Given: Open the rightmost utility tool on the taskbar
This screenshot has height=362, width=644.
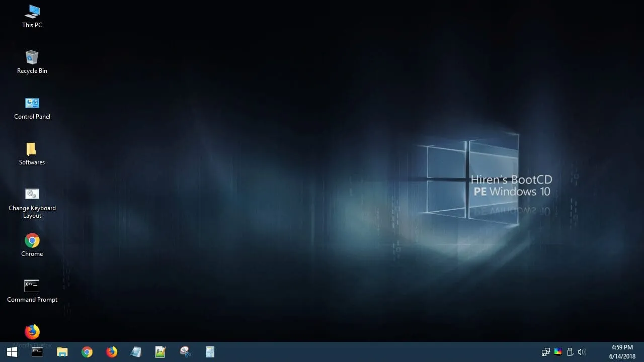Looking at the screenshot, I should 210,351.
